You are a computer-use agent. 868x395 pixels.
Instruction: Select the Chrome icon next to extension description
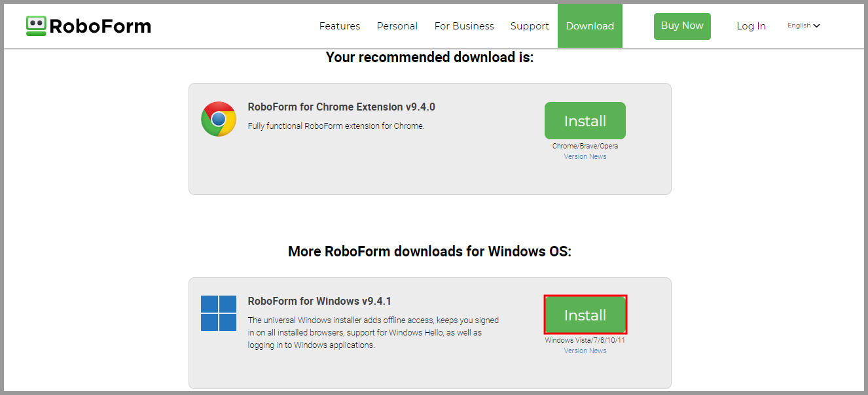click(x=218, y=118)
